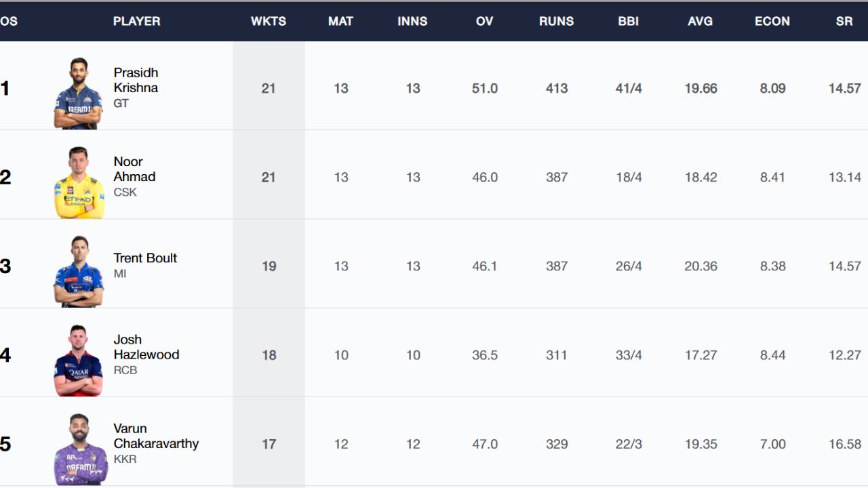
Task: Select Trent Boult's player photo
Action: point(79,271)
